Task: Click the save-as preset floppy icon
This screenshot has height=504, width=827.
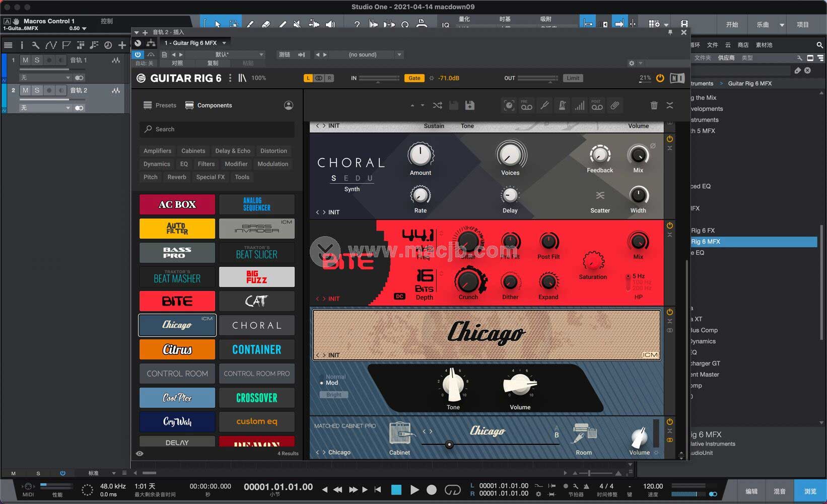Action: [x=469, y=105]
